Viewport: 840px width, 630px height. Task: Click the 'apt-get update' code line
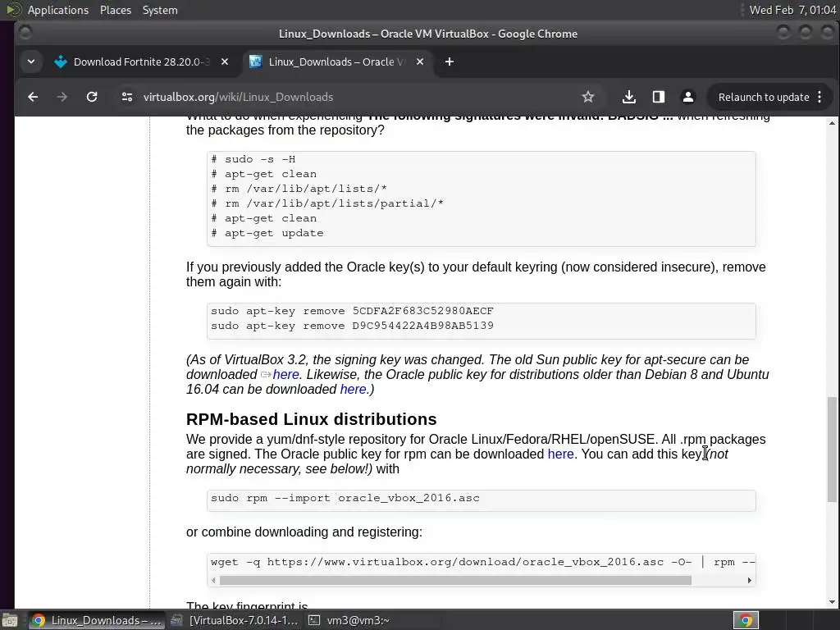[267, 233]
